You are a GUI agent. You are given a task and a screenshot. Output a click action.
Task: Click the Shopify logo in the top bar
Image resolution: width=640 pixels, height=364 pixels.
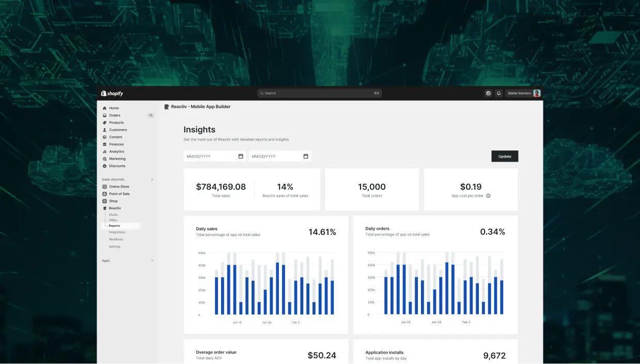(x=112, y=93)
